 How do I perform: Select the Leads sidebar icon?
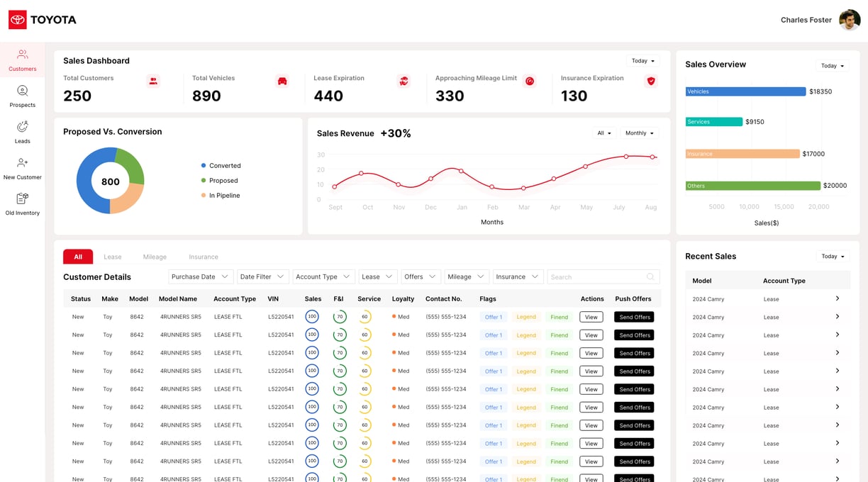tap(22, 127)
